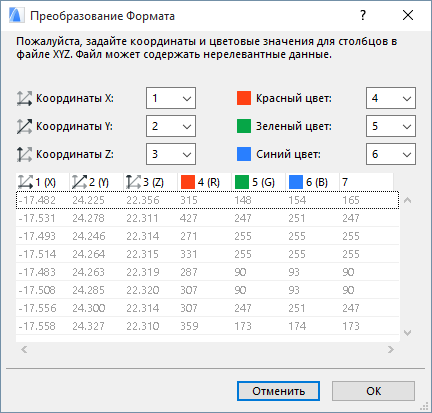Click the cell with value 359
This screenshot has width=432, height=413.
pos(189,326)
